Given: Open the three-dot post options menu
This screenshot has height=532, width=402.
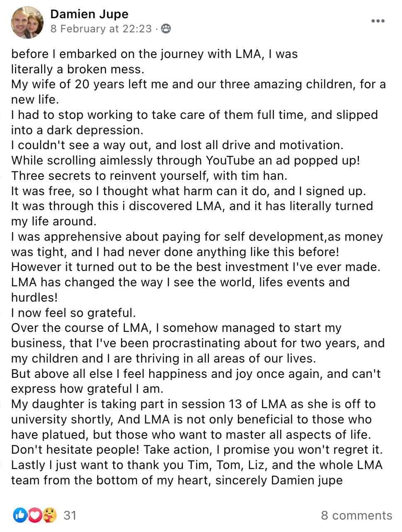Looking at the screenshot, I should coord(378,21).
